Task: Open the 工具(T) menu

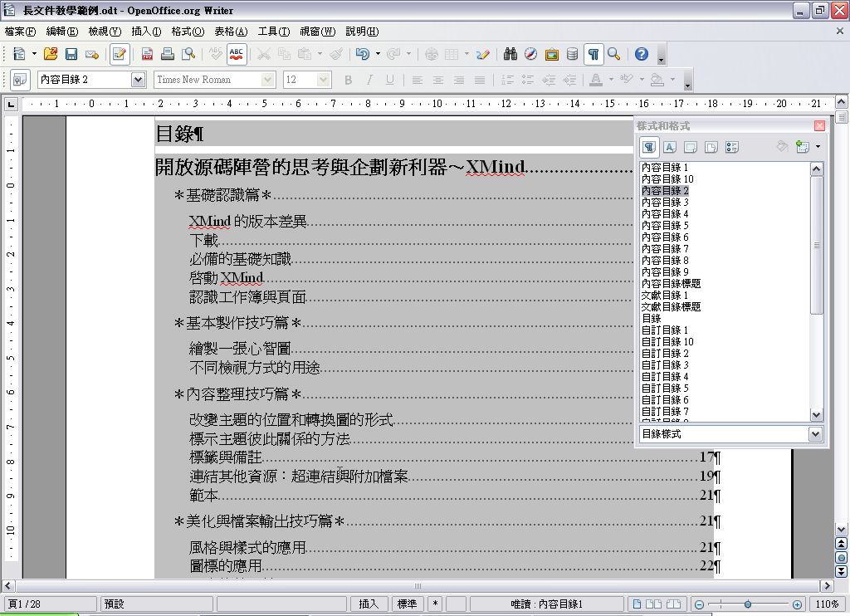Action: coord(274,32)
